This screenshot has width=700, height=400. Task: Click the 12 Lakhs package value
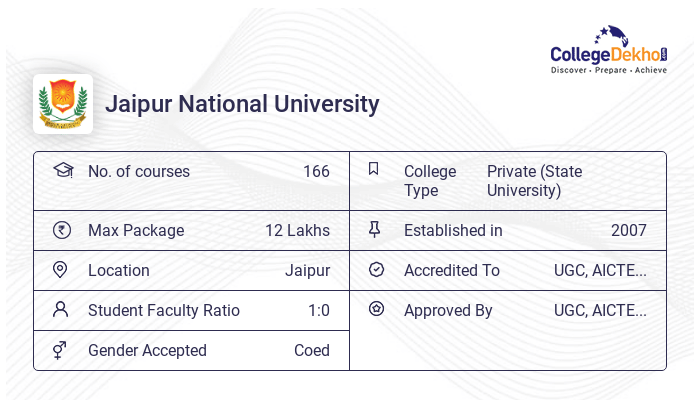click(x=297, y=231)
